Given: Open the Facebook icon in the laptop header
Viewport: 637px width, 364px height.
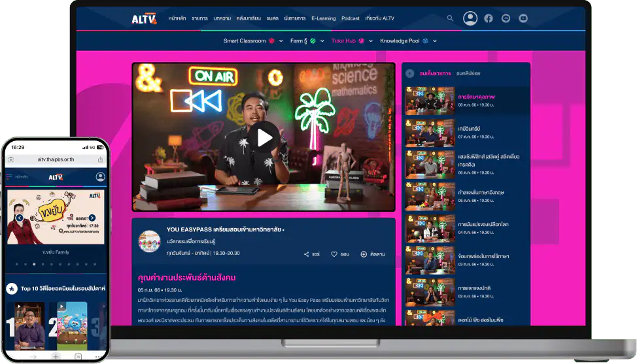Looking at the screenshot, I should tap(489, 18).
